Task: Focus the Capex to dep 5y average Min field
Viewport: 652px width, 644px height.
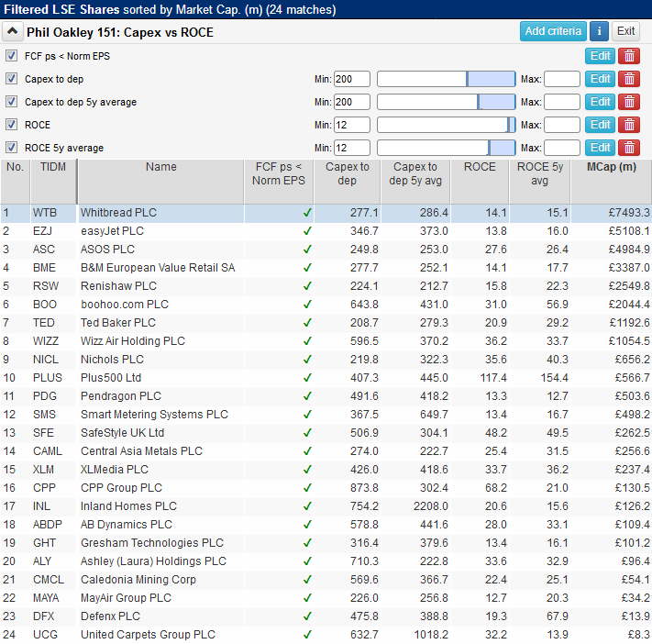Action: pos(352,102)
